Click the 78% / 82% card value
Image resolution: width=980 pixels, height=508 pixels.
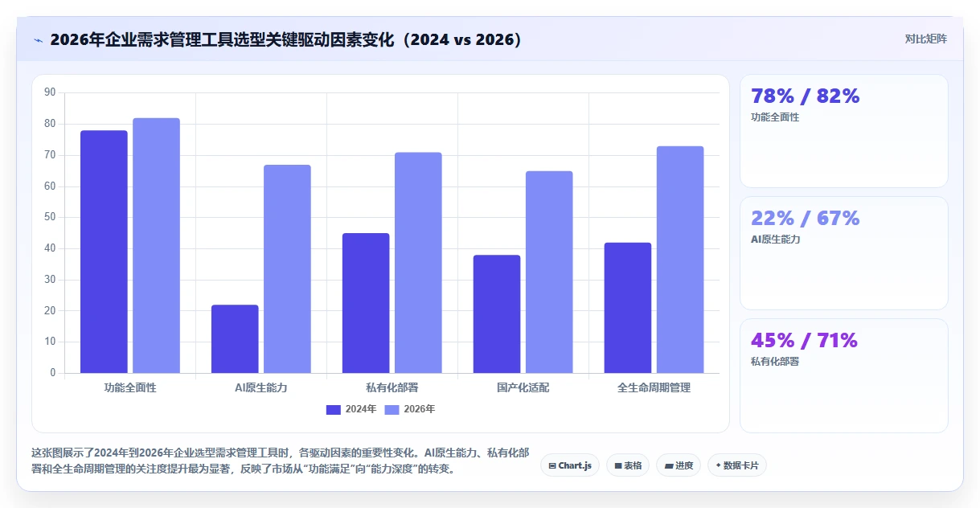pos(805,96)
